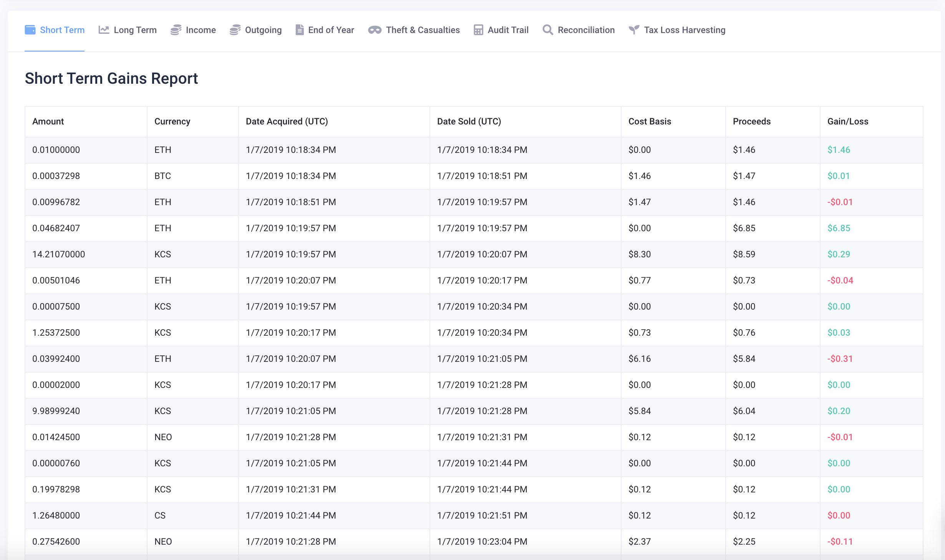Viewport: 945px width, 560px height.
Task: Click gain value $0.29
Action: (839, 254)
